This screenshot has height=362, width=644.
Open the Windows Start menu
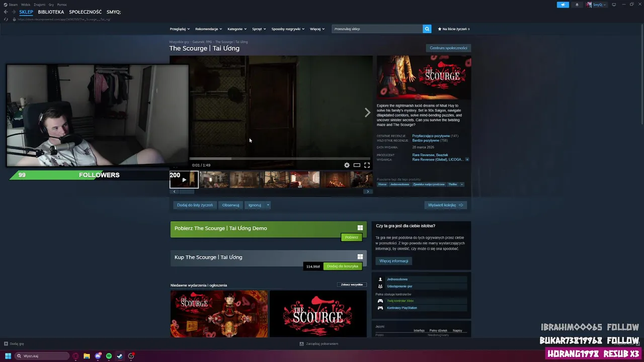click(x=8, y=356)
